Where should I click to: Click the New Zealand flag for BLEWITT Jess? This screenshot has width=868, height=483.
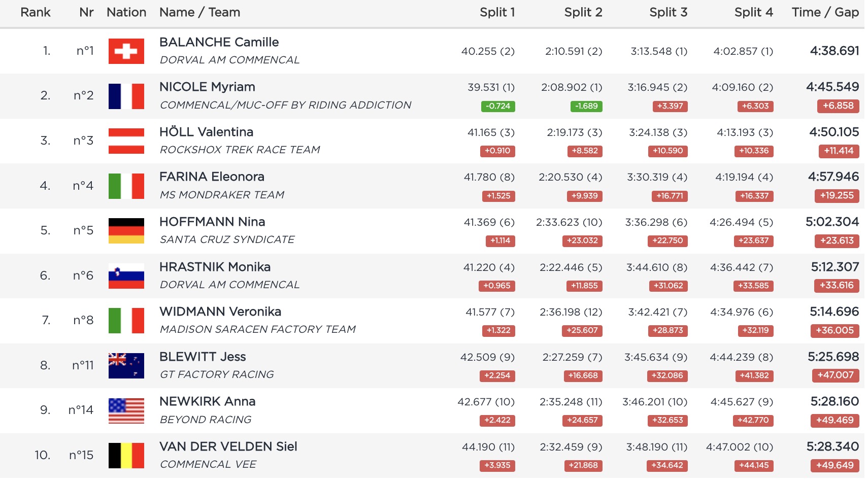click(x=126, y=366)
